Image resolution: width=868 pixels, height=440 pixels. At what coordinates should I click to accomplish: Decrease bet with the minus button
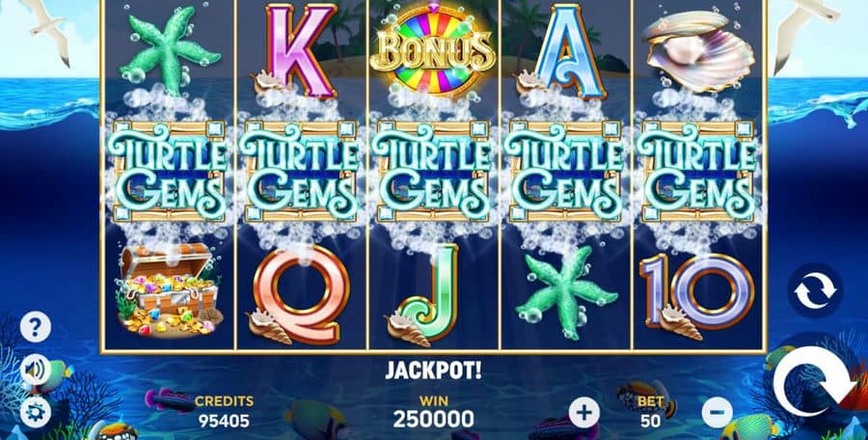coord(717,412)
